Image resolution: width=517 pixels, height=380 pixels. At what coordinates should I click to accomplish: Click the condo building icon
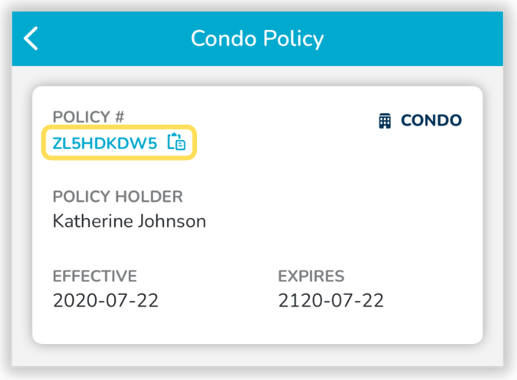coord(385,121)
